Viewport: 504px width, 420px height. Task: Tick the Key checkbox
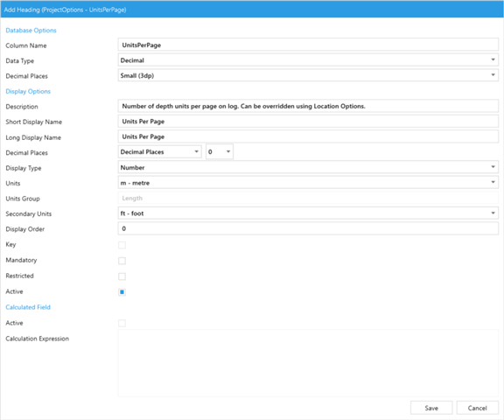[x=122, y=245]
